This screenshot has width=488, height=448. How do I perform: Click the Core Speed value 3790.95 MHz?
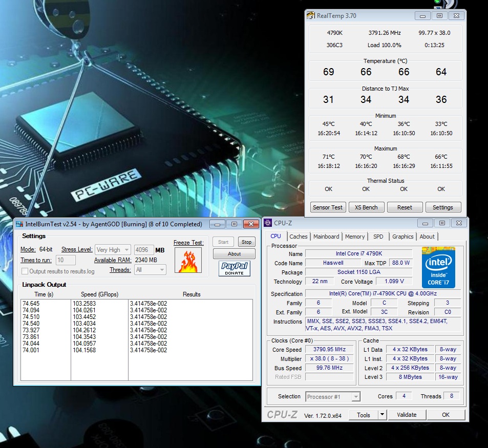coord(329,349)
